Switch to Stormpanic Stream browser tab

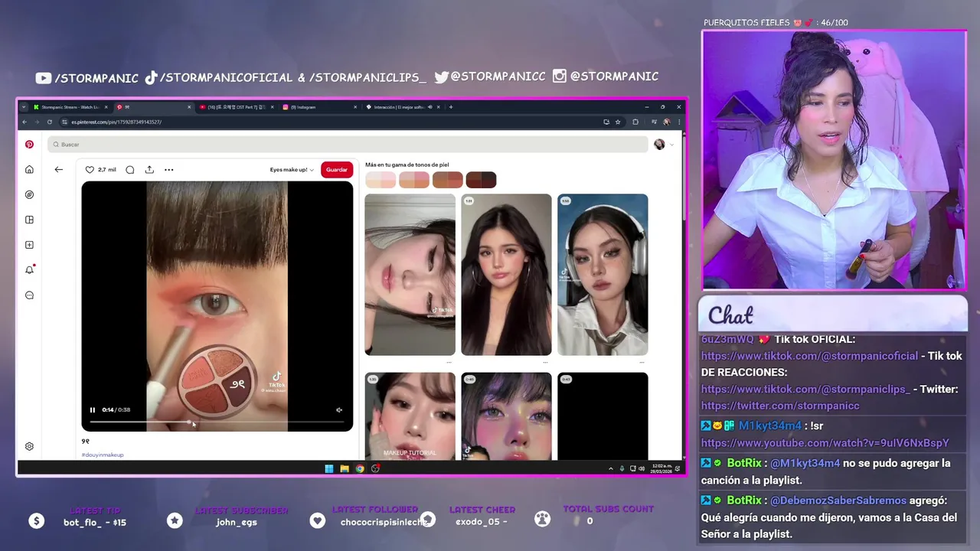(x=70, y=107)
